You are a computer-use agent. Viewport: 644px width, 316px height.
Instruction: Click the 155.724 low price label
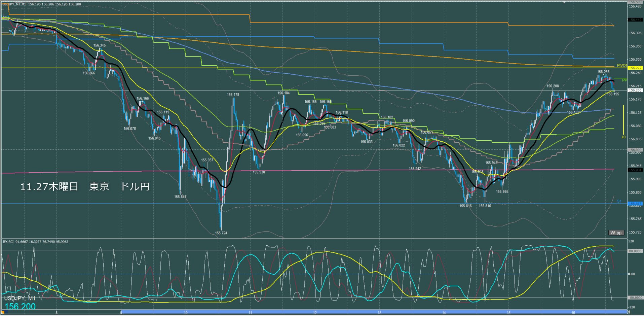coord(221,233)
